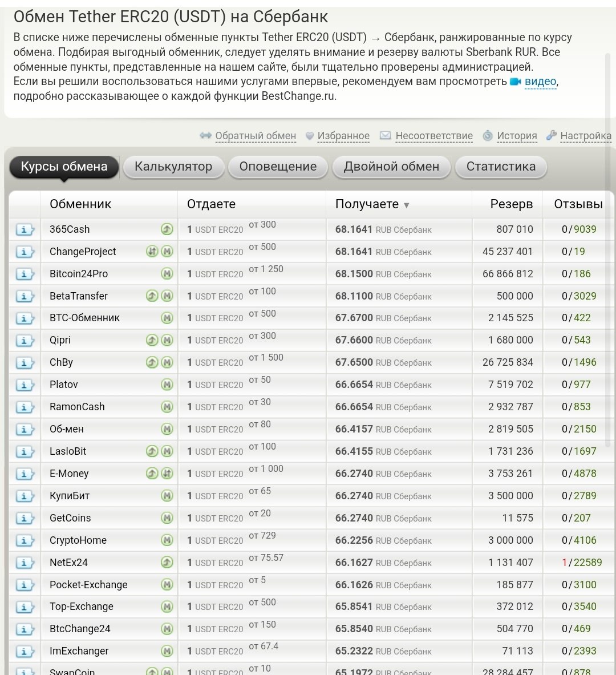
Task: Open info icon for 365Cash exchanger
Action: [x=25, y=229]
